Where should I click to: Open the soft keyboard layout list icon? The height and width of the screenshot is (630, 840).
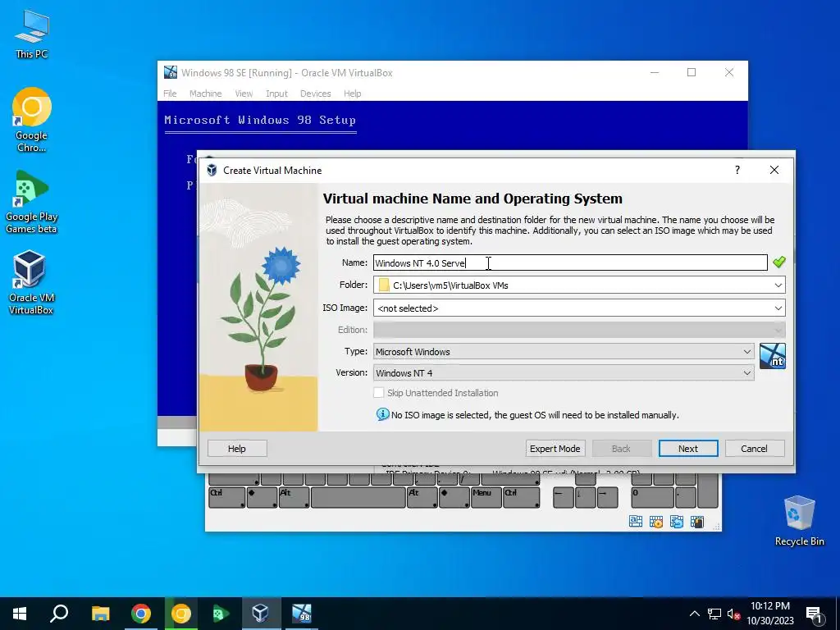click(636, 521)
